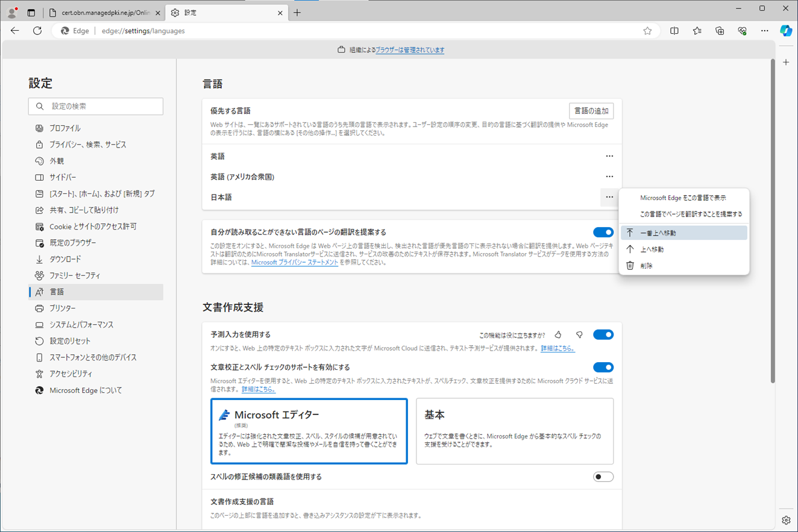Choose 一番上へ移動 in context menu

point(684,233)
